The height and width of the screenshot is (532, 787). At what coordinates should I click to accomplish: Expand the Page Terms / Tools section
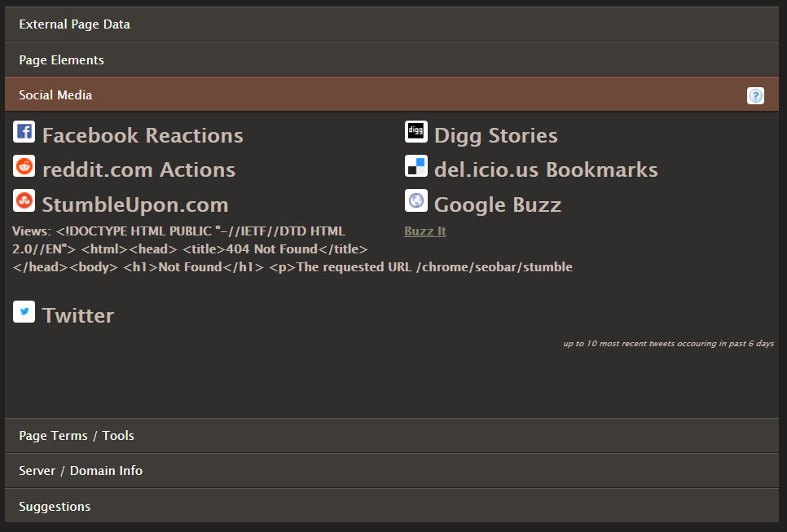[77, 436]
